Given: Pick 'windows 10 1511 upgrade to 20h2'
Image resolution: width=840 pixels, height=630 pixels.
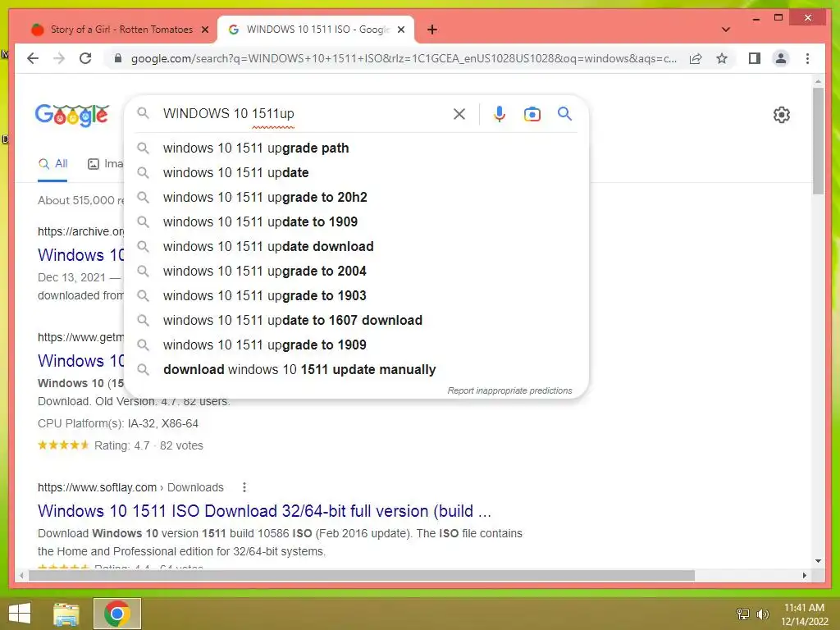Looking at the screenshot, I should pyautogui.click(x=356, y=197).
